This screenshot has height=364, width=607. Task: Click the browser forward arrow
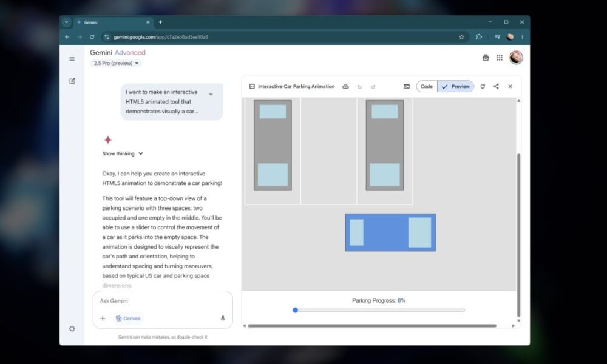point(80,37)
